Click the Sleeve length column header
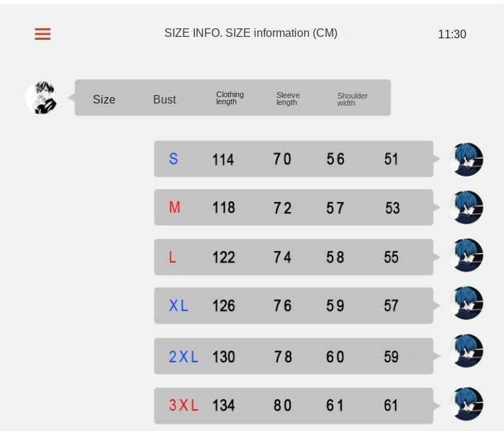The width and height of the screenshot is (504, 431). tap(288, 99)
